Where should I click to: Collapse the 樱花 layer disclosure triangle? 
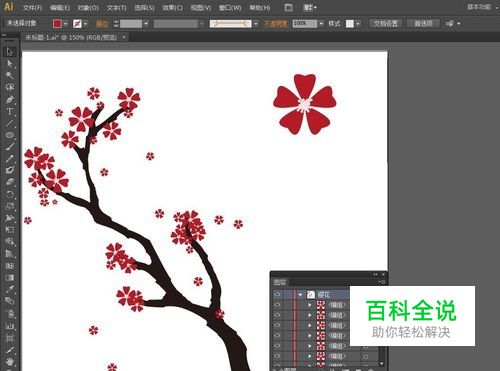pyautogui.click(x=301, y=295)
